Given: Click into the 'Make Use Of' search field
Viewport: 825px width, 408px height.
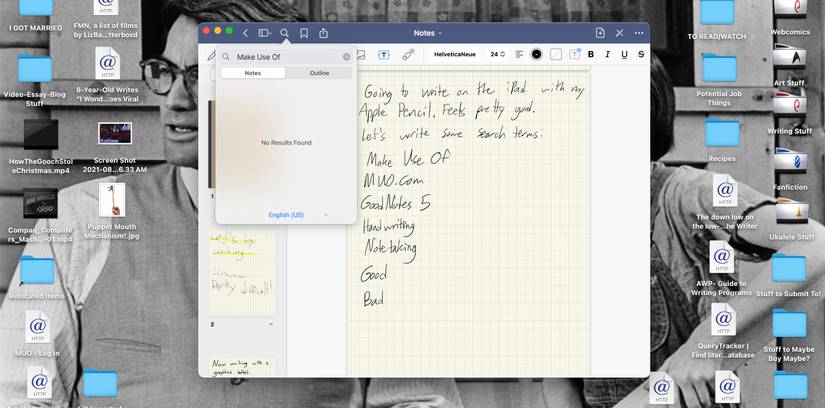Looking at the screenshot, I should coord(286,57).
